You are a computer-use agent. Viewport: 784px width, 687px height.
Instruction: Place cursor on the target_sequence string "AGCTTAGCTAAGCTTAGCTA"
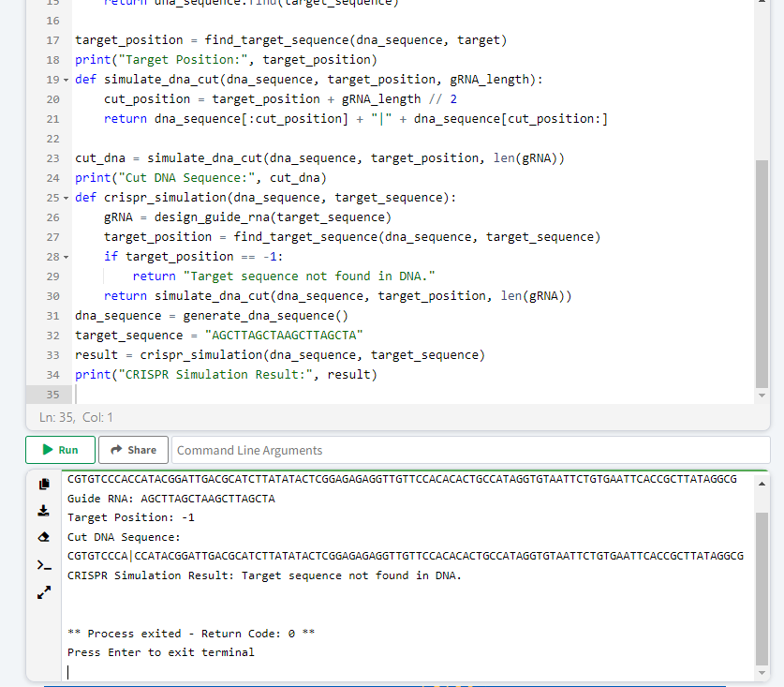pyautogui.click(x=284, y=336)
